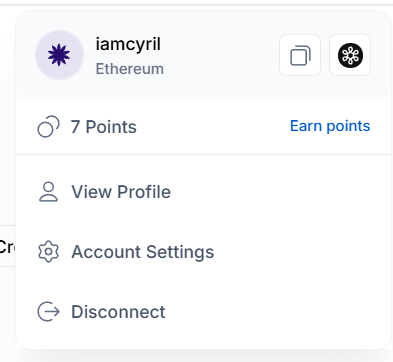Click the exit arrow icon beside Disconnect

click(48, 312)
